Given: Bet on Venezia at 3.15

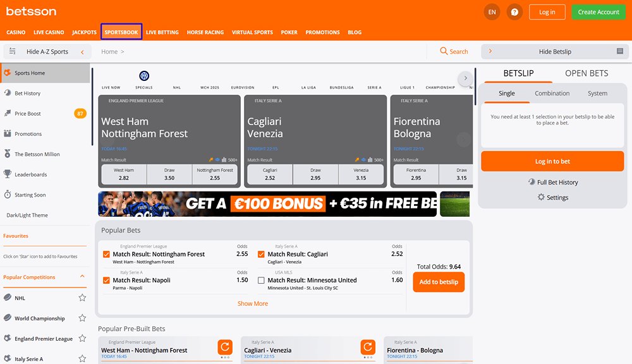Looking at the screenshot, I should [361, 174].
